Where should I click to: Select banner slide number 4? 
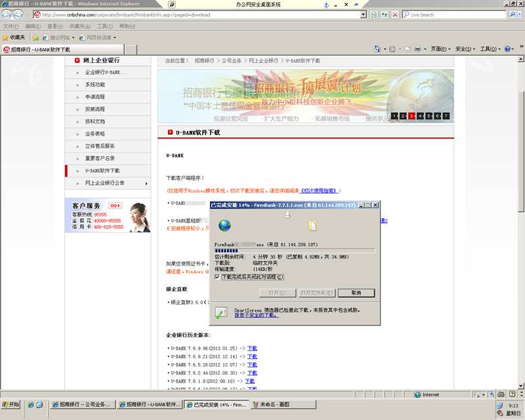pyautogui.click(x=420, y=116)
